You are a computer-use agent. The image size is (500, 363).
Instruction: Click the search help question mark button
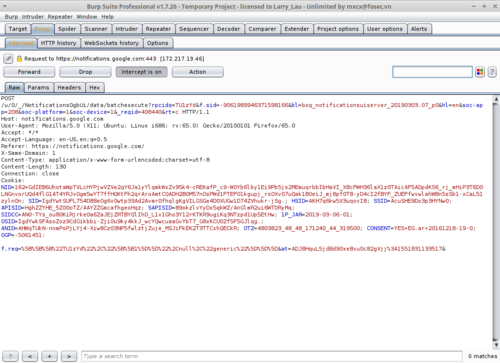click(x=11, y=356)
